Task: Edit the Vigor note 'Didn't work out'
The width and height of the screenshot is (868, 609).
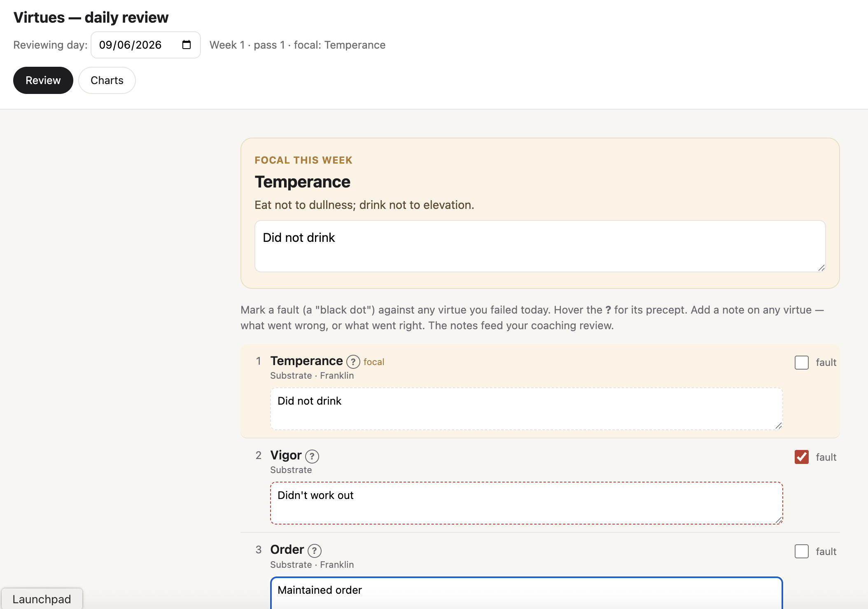Action: [526, 503]
